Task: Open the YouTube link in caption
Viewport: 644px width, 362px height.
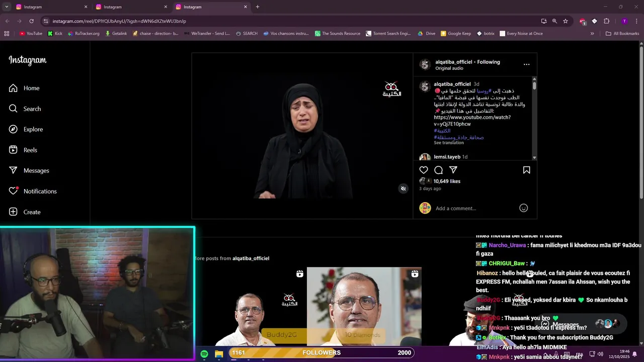Action: 472,121
